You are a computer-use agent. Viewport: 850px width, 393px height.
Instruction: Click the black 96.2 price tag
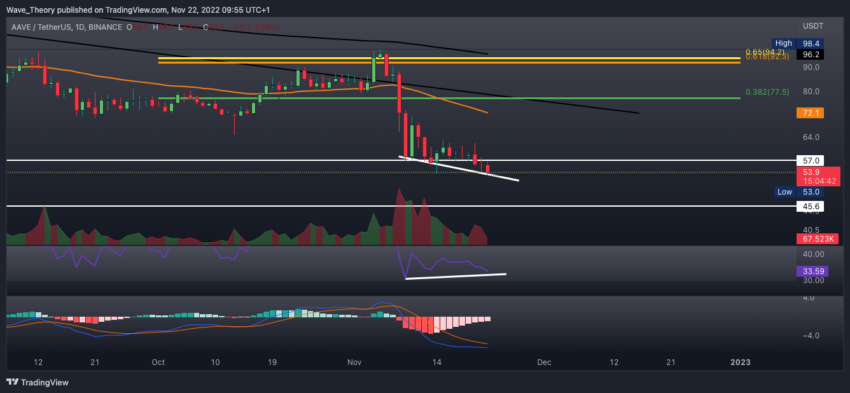810,54
